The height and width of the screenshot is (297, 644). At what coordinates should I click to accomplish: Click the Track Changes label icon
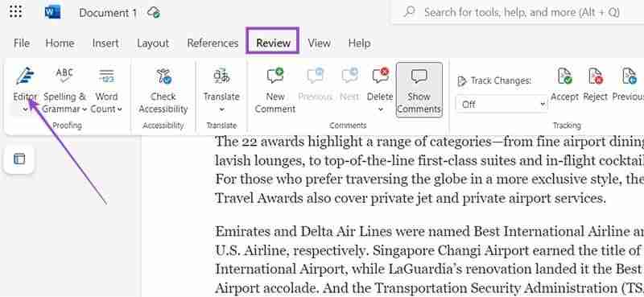click(461, 81)
